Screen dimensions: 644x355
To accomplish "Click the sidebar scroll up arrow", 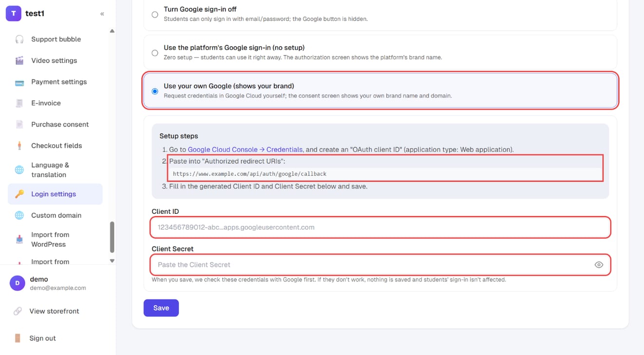I will (x=112, y=31).
